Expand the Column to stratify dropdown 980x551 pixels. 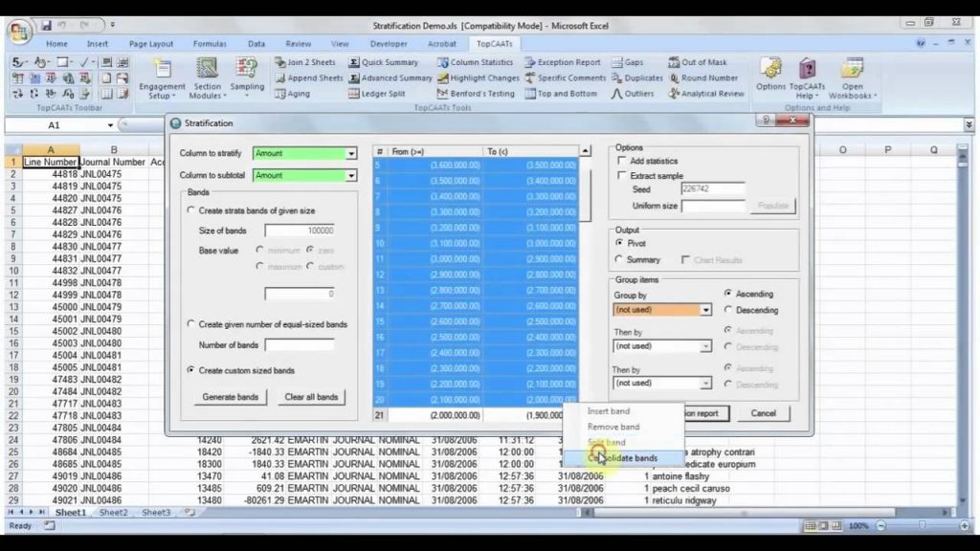pyautogui.click(x=351, y=153)
